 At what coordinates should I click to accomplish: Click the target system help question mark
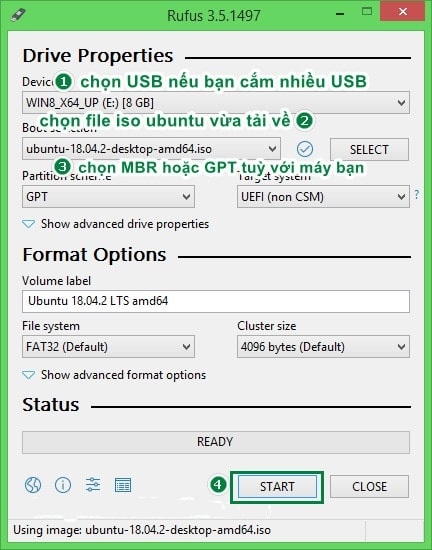(x=417, y=194)
